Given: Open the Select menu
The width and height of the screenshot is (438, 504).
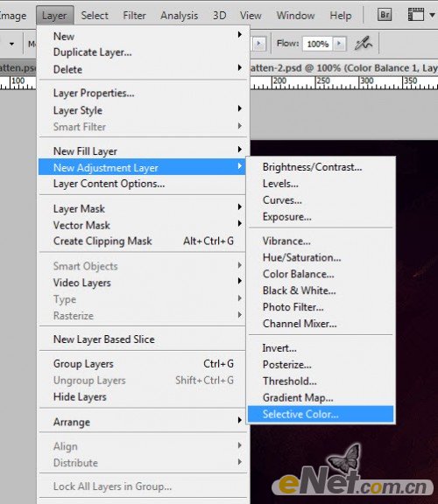Looking at the screenshot, I should click(x=95, y=16).
